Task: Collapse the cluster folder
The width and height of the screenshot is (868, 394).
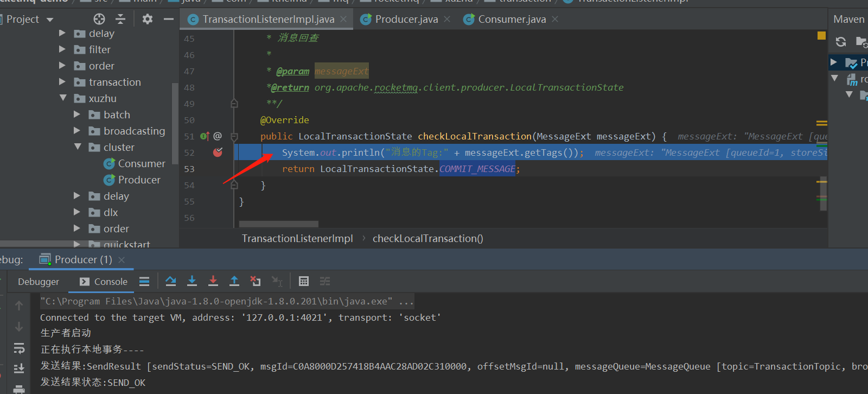Action: click(x=78, y=147)
